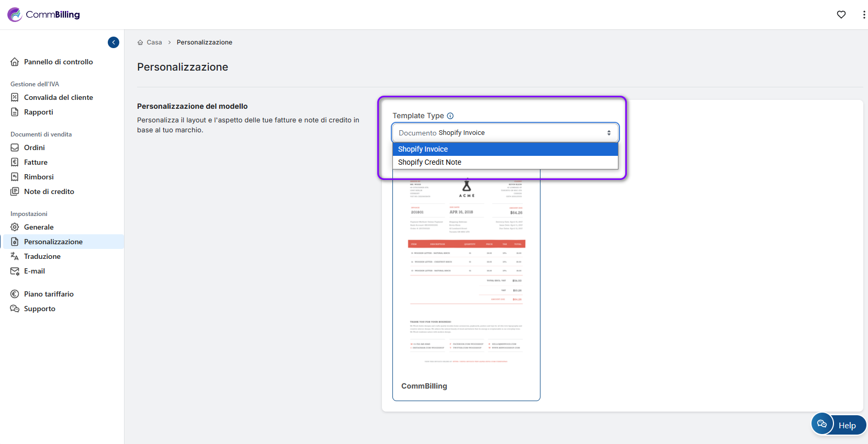868x444 pixels.
Task: Collapse the sidebar with arrow button
Action: (x=114, y=42)
